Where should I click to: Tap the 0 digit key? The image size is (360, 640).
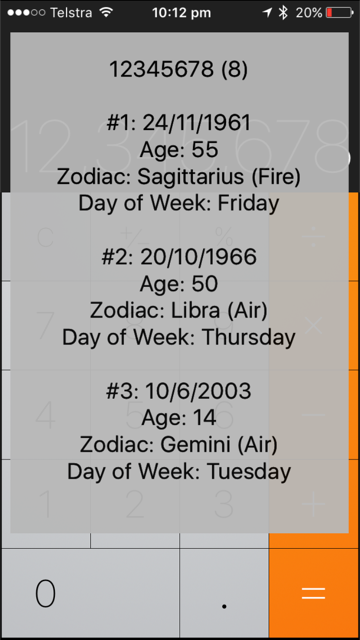(x=90, y=593)
